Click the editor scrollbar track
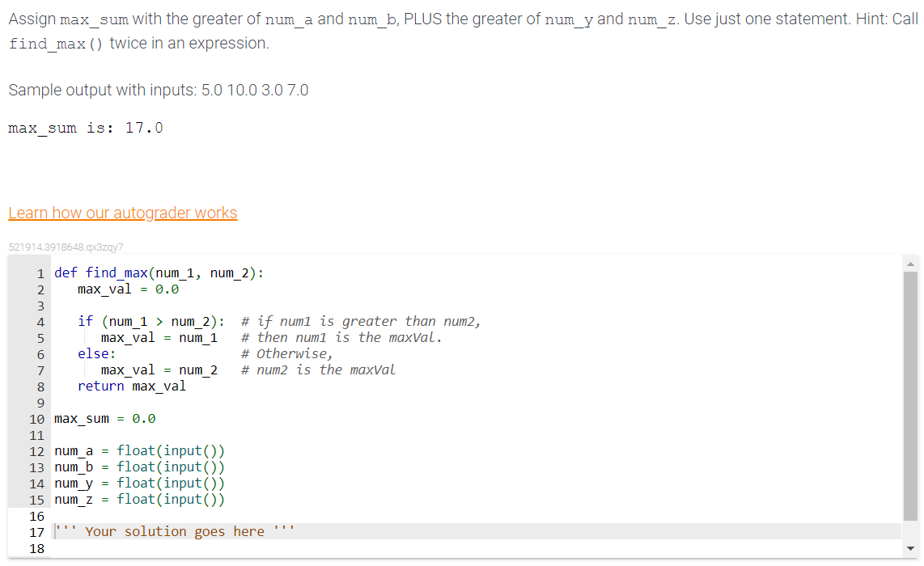 [910, 404]
